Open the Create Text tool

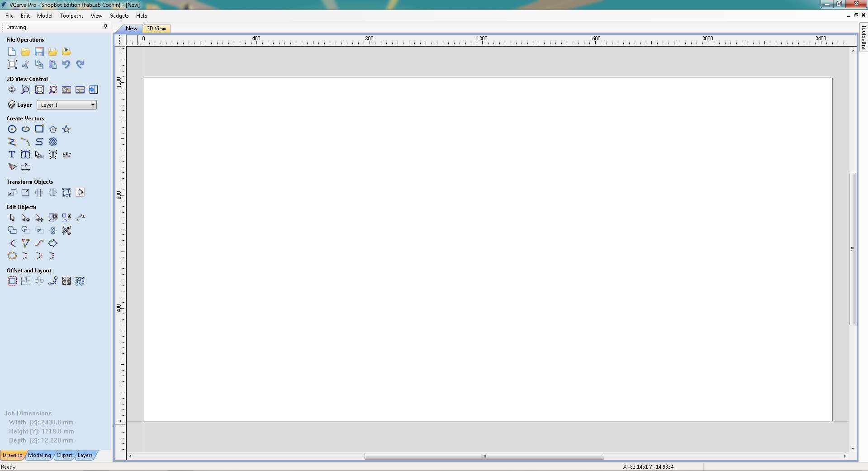(x=11, y=154)
